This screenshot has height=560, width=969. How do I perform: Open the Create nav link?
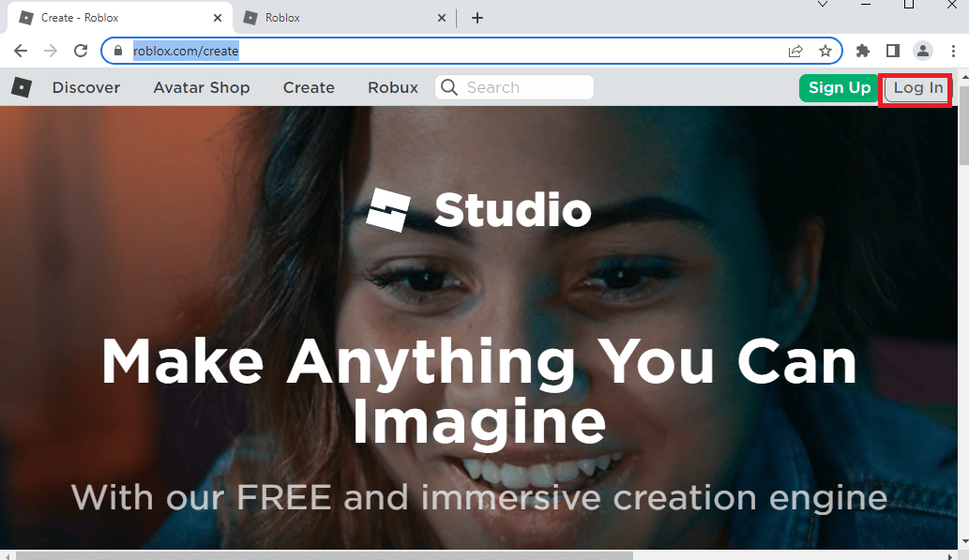click(x=309, y=87)
